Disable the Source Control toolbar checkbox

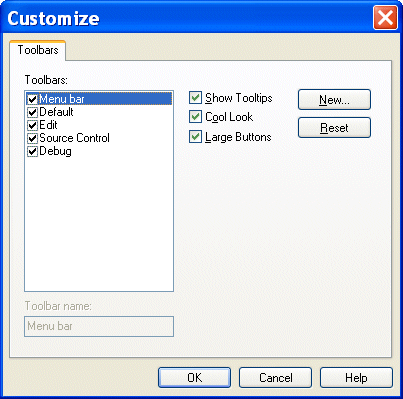32,138
